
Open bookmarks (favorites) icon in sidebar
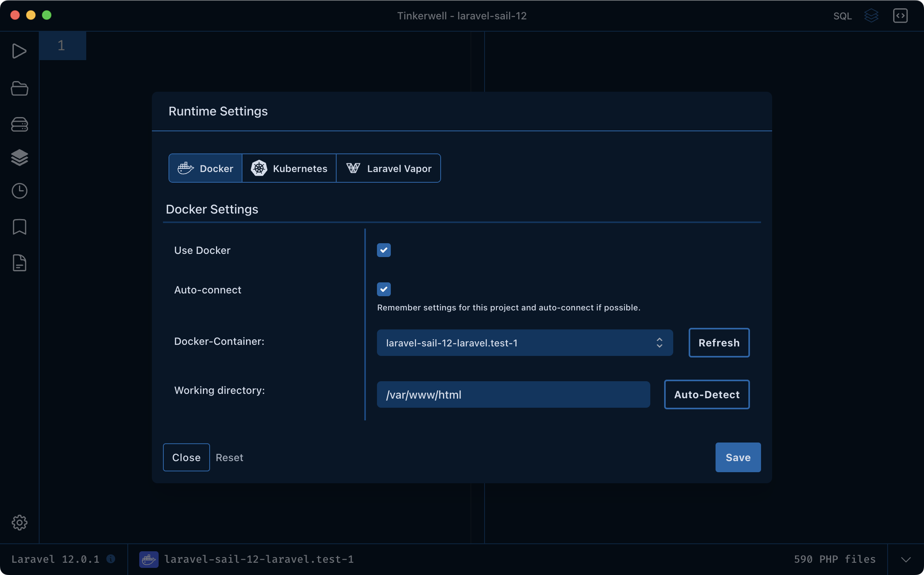point(19,227)
